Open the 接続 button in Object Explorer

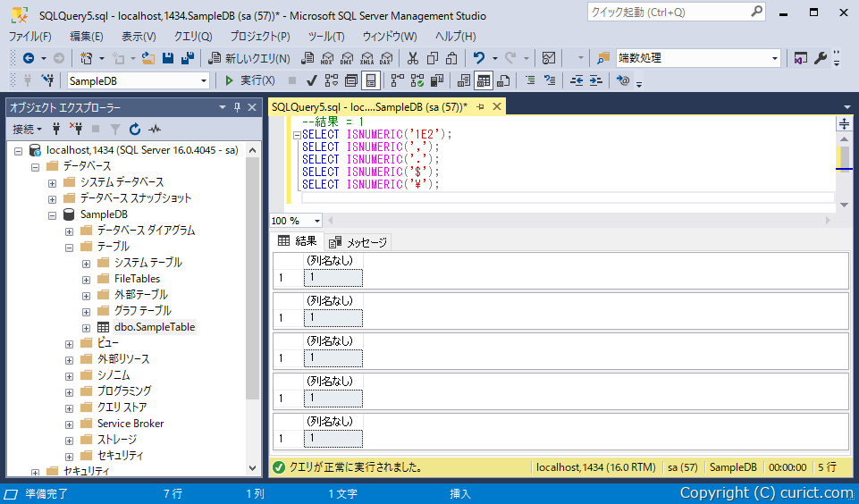(x=28, y=130)
